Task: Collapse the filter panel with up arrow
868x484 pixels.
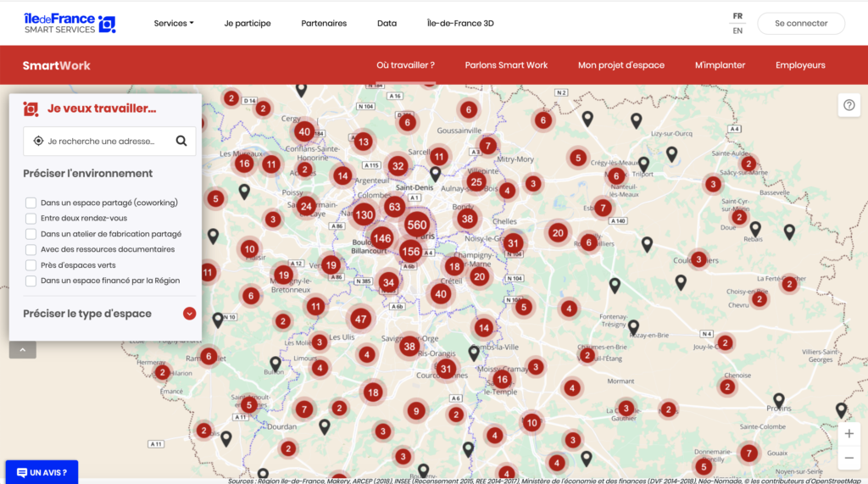Action: 23,349
